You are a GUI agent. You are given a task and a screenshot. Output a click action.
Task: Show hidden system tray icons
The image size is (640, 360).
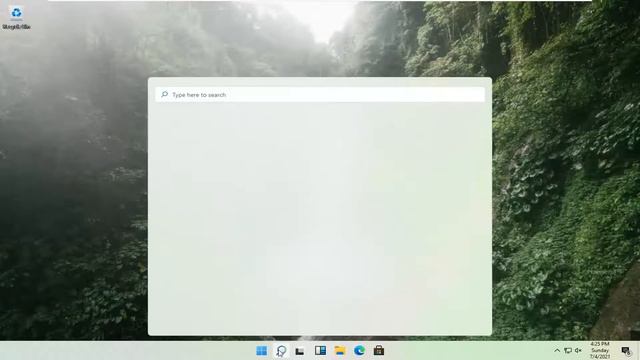coord(557,351)
